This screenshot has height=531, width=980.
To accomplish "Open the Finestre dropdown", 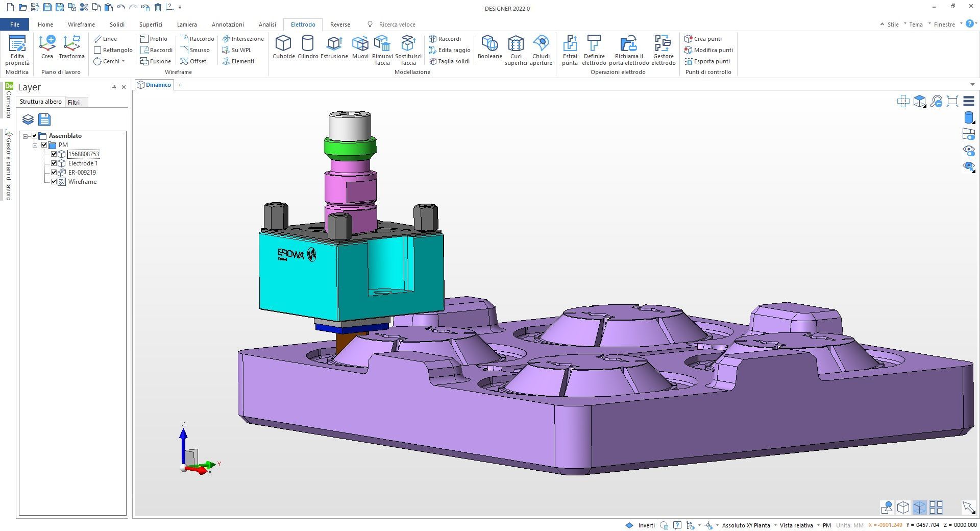I will tap(944, 25).
